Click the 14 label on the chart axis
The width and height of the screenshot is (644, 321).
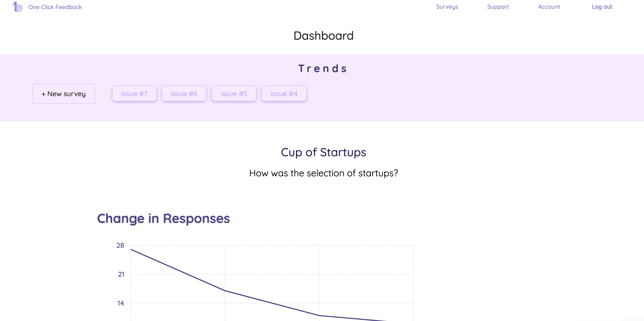[x=121, y=303]
